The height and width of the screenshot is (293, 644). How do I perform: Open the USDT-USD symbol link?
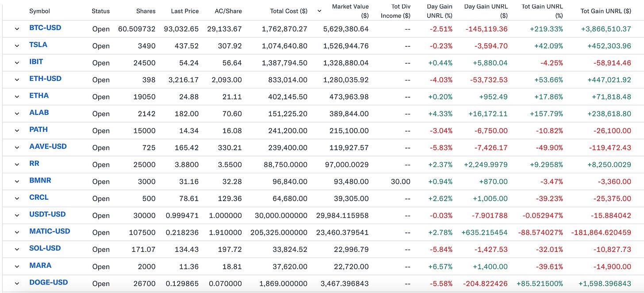coord(47,214)
